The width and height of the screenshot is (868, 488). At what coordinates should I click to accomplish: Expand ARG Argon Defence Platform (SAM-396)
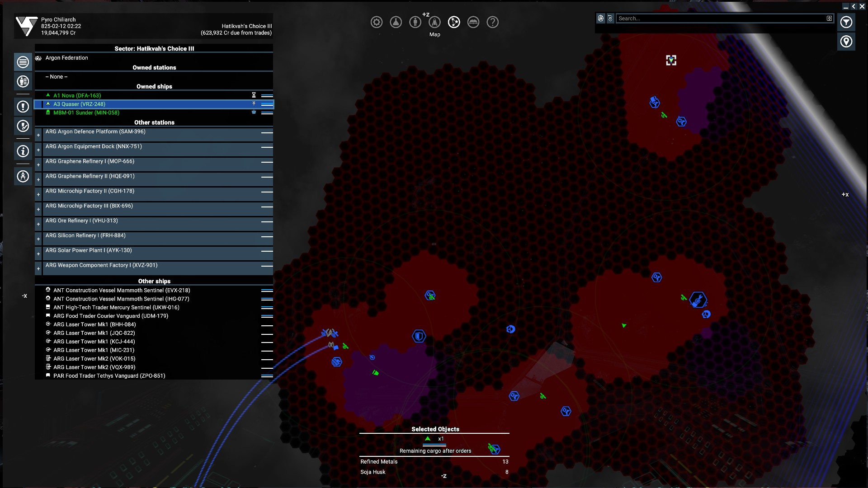(38, 135)
